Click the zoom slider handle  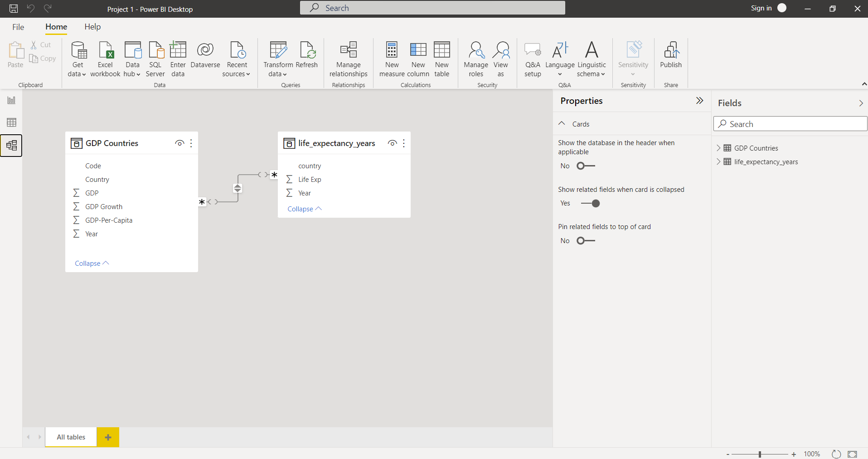[x=760, y=454]
